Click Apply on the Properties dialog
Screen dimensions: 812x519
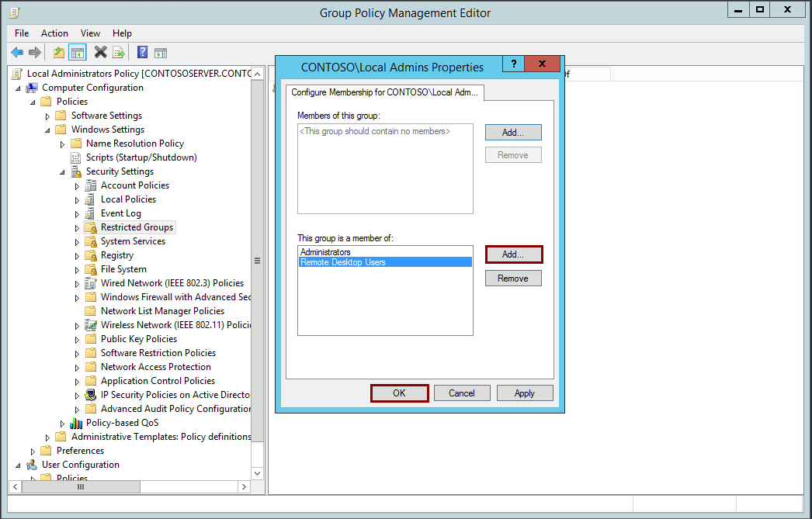[x=525, y=393]
